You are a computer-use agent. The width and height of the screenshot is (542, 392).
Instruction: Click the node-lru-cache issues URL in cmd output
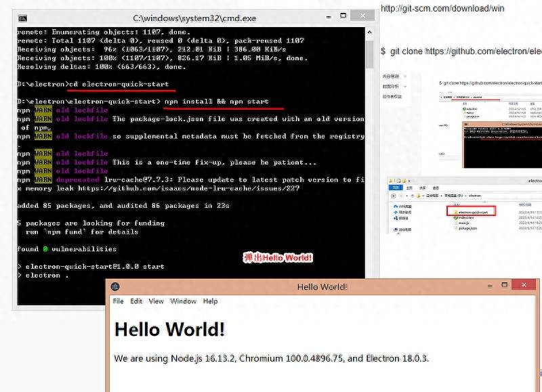(x=189, y=189)
